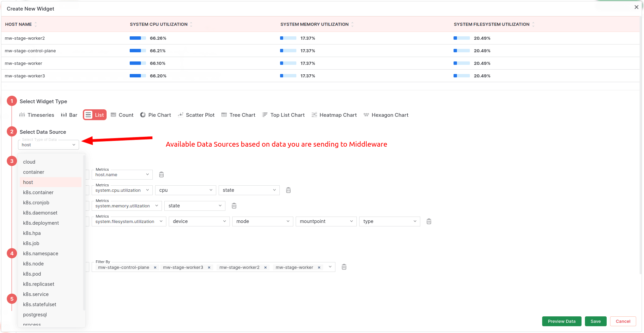Screen dimensions: 644x333
Task: Sort by SYSTEM CPU UTILIZATION column
Action: (191, 24)
